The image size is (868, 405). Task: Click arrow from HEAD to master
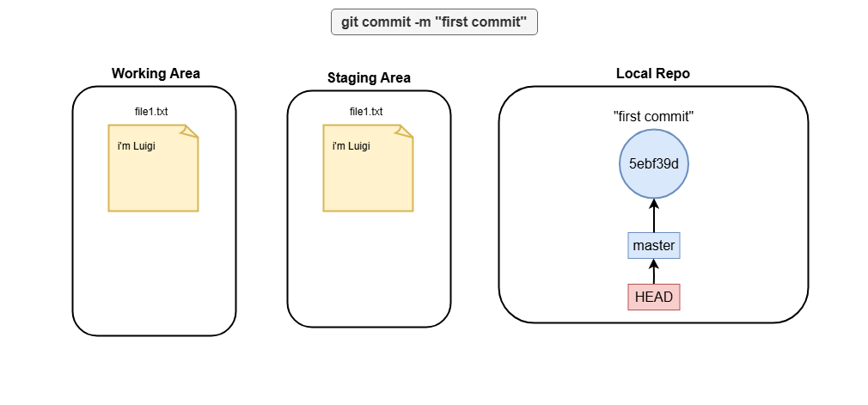pyautogui.click(x=654, y=271)
